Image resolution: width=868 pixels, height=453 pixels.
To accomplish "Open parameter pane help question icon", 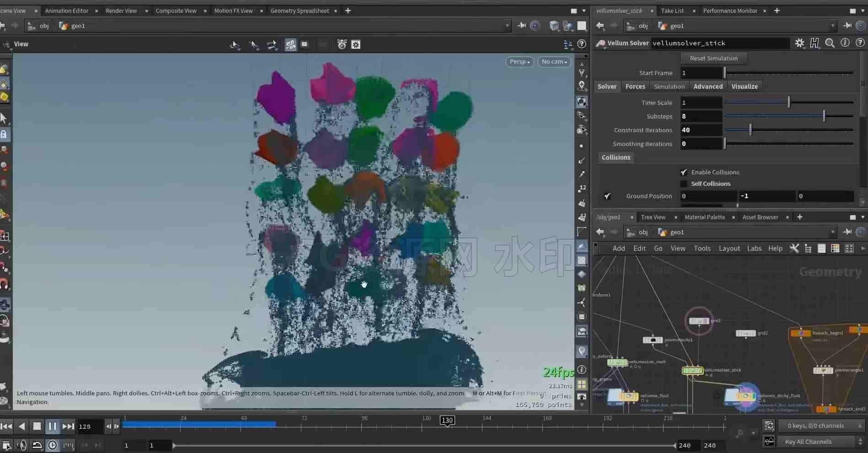I will click(x=860, y=43).
